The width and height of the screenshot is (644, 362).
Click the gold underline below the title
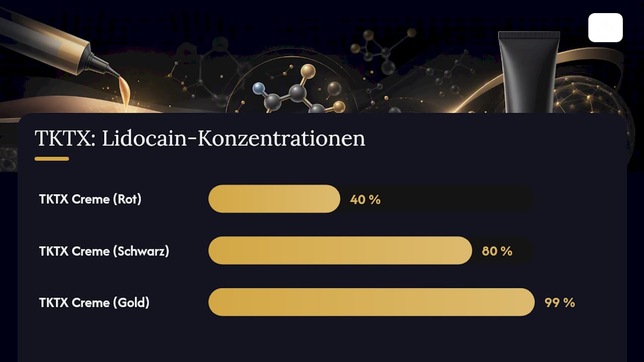(x=52, y=159)
